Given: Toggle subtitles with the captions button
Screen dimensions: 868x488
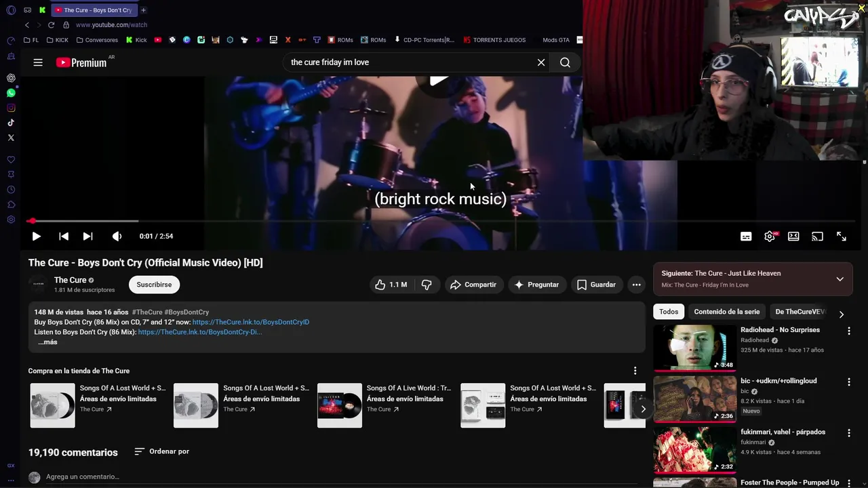Looking at the screenshot, I should pyautogui.click(x=746, y=237).
